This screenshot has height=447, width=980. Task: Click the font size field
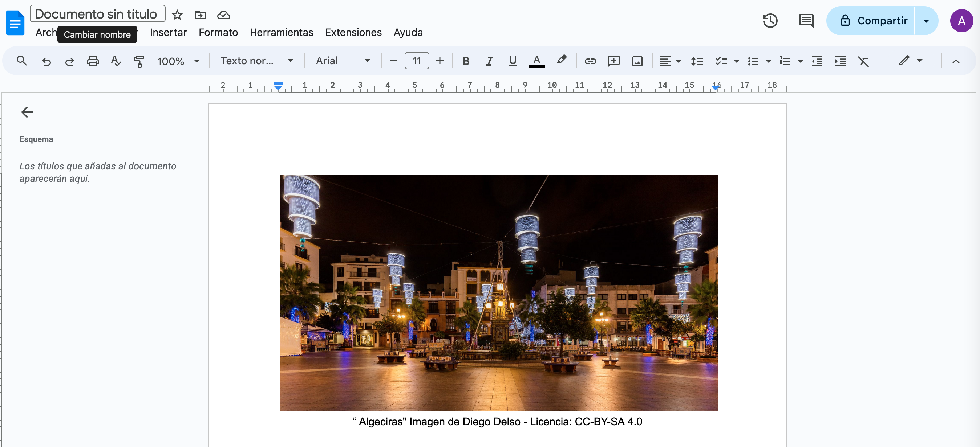click(x=417, y=61)
